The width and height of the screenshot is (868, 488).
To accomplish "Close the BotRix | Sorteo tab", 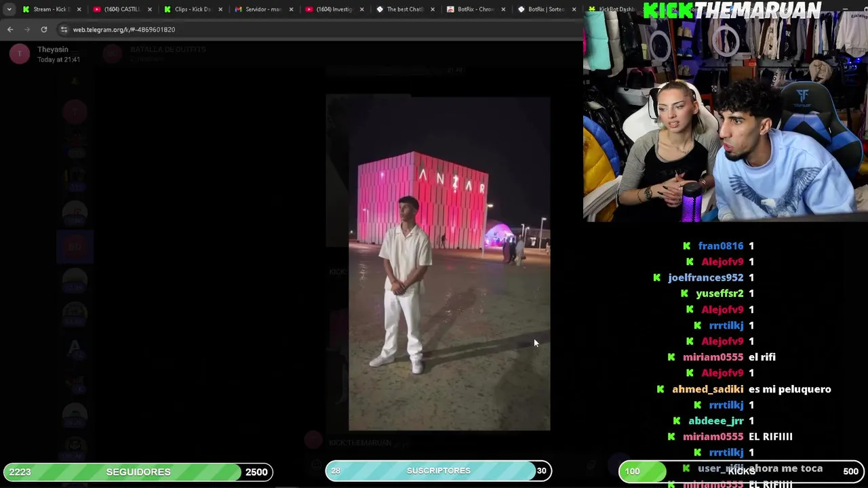I will [574, 9].
